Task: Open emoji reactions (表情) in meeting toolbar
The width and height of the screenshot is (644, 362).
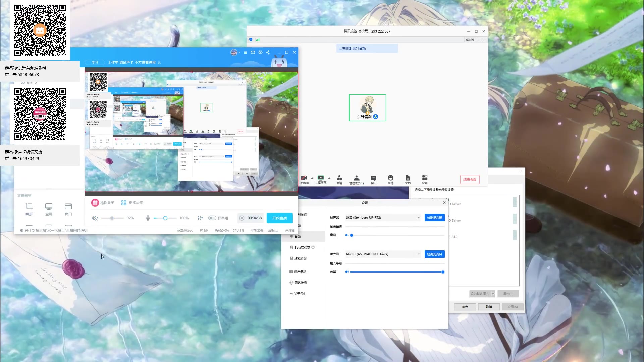Action: pyautogui.click(x=390, y=180)
